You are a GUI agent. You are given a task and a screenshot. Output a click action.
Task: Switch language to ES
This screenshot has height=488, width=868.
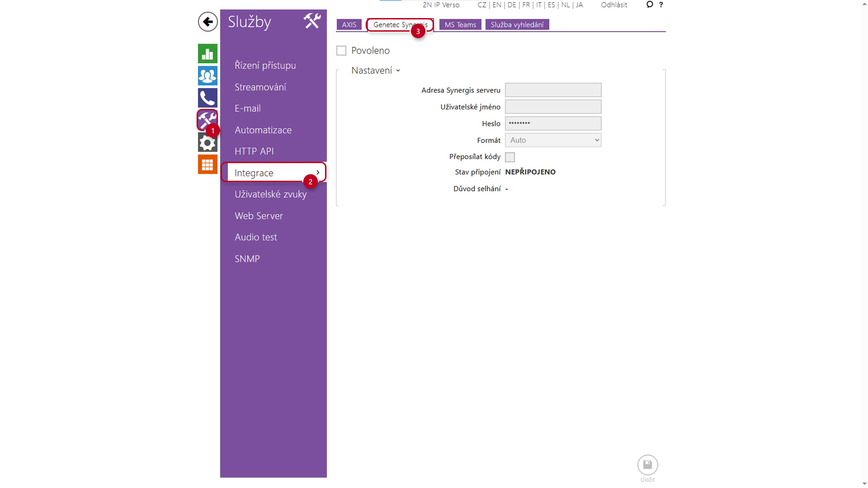click(552, 5)
